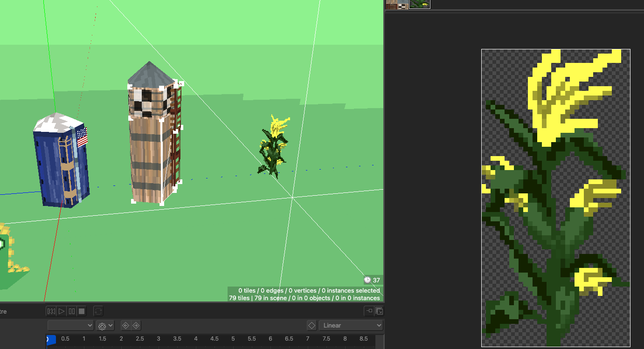Stop the animation playback
Viewport: 644px width, 349px height.
click(82, 311)
